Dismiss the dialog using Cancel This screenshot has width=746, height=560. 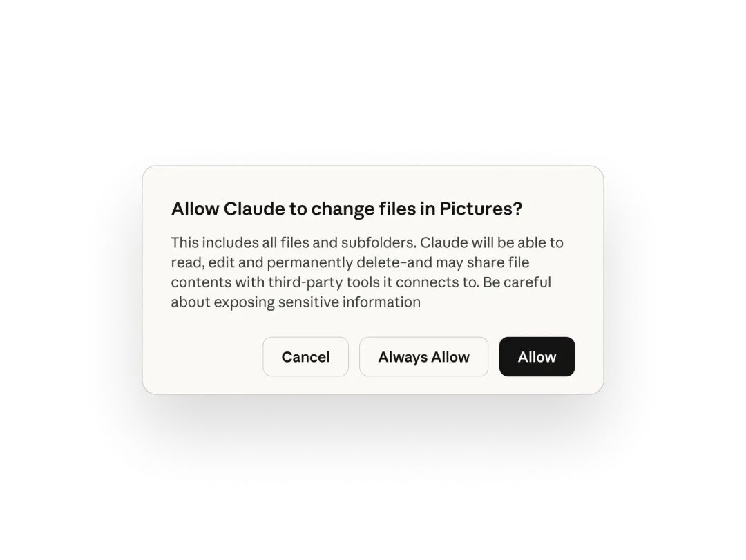pyautogui.click(x=305, y=357)
